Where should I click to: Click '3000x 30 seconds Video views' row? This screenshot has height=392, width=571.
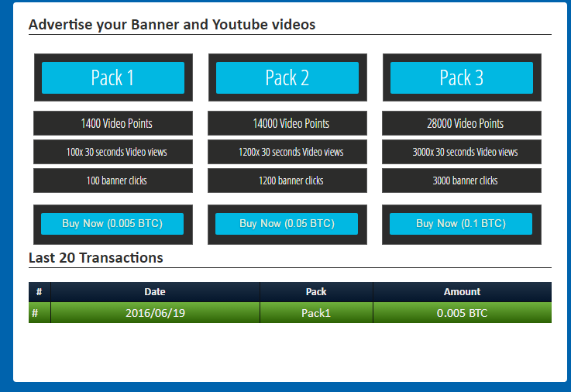[x=462, y=152]
